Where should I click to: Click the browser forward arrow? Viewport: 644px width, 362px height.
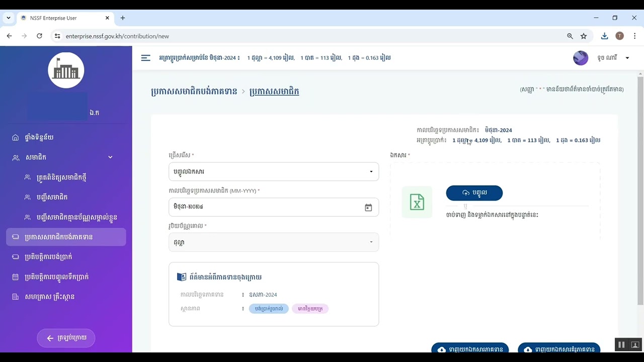[x=24, y=36]
